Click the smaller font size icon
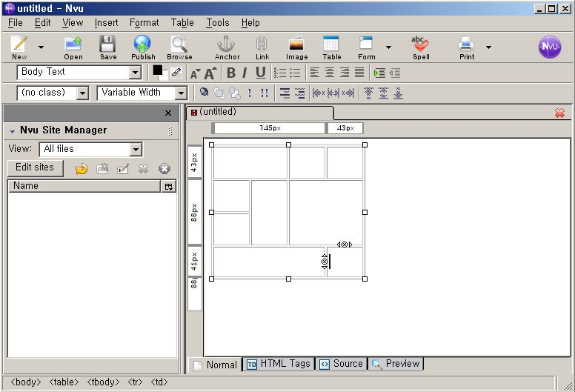Screen dimensions: 575x392 click(195, 73)
